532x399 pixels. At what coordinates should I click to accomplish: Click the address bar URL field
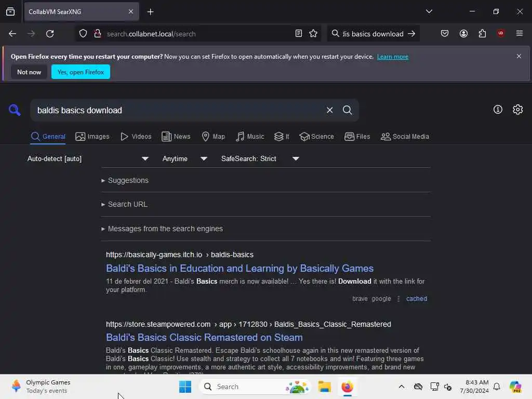pos(197,34)
